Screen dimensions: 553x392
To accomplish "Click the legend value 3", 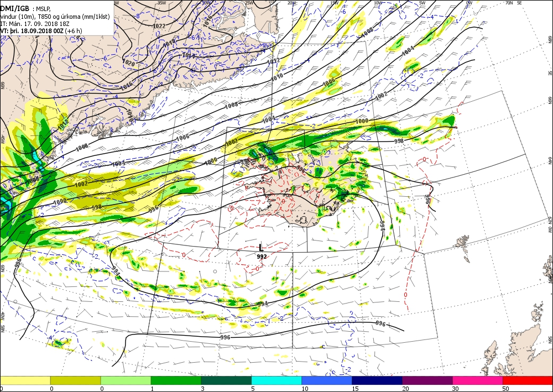I will tap(203, 389).
